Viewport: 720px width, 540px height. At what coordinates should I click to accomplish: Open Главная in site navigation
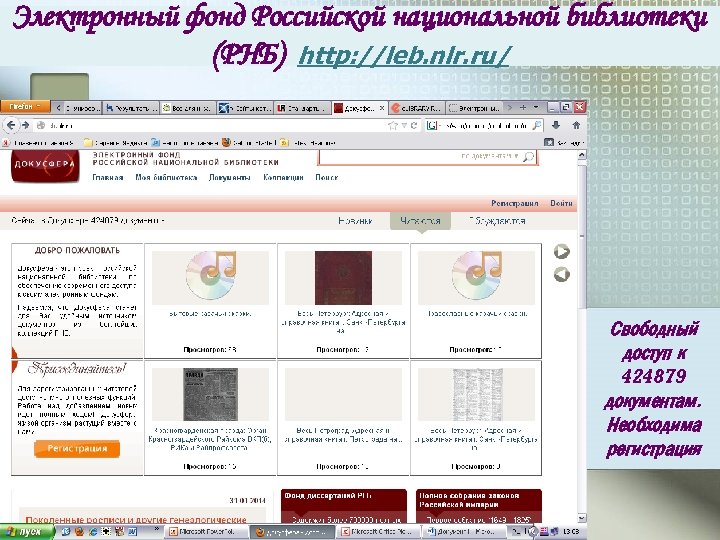tap(107, 177)
